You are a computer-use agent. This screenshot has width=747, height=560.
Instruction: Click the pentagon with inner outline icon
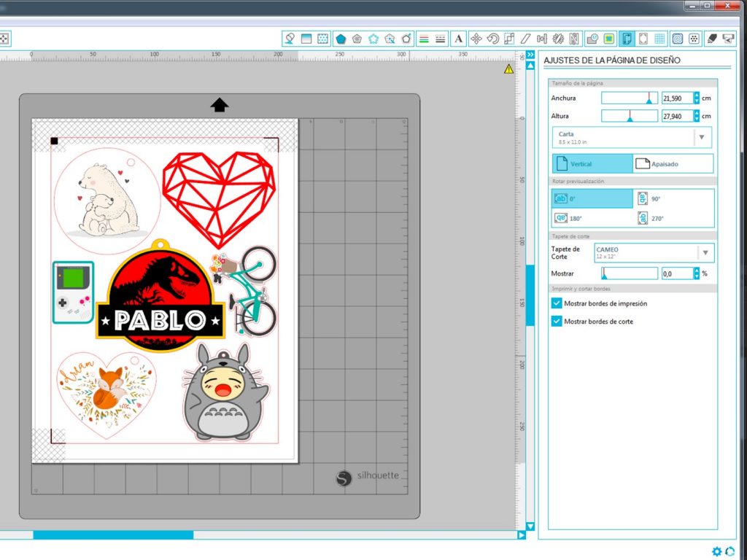pos(357,39)
